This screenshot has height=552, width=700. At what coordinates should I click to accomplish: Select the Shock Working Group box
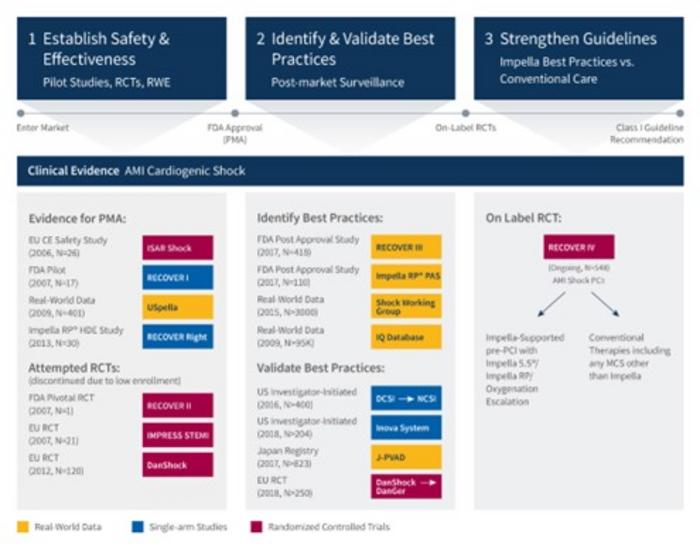(406, 307)
